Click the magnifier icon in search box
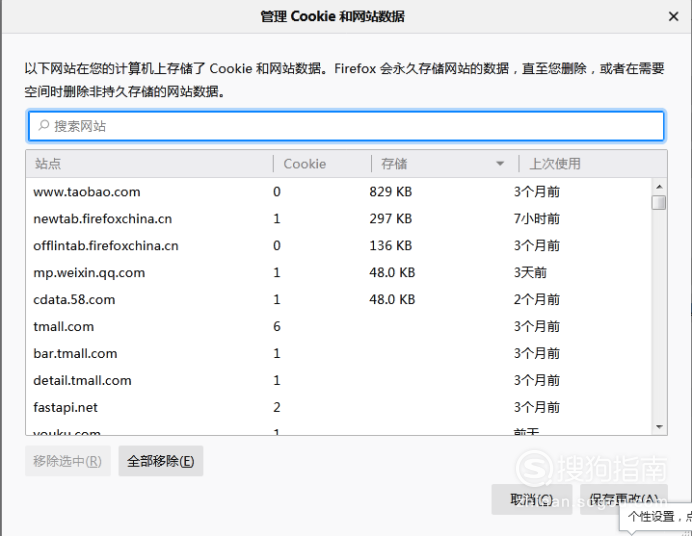Viewport: 692px width, 536px height. (x=43, y=126)
